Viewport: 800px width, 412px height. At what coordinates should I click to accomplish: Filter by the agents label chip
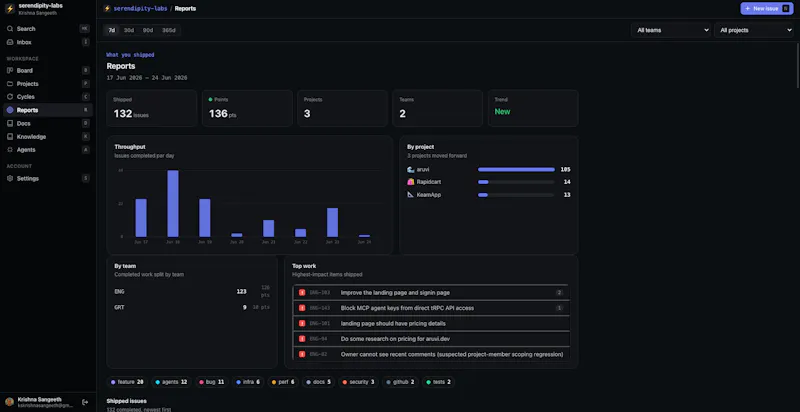[171, 382]
